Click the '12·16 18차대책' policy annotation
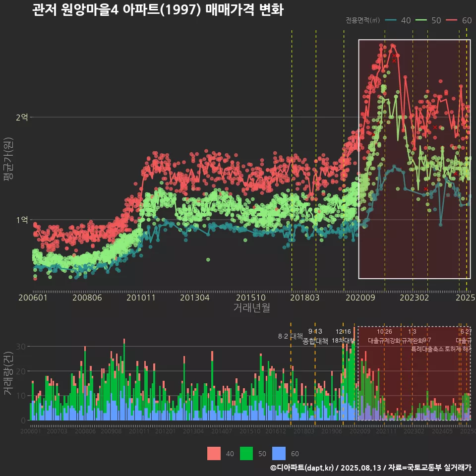Screen dimensions: 476x476 pos(343,336)
